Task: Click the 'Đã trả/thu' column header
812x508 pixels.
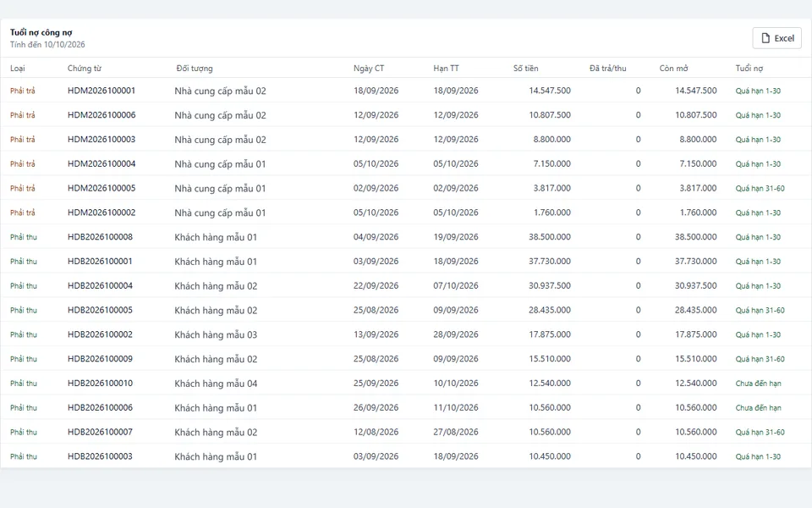Action: tap(607, 69)
